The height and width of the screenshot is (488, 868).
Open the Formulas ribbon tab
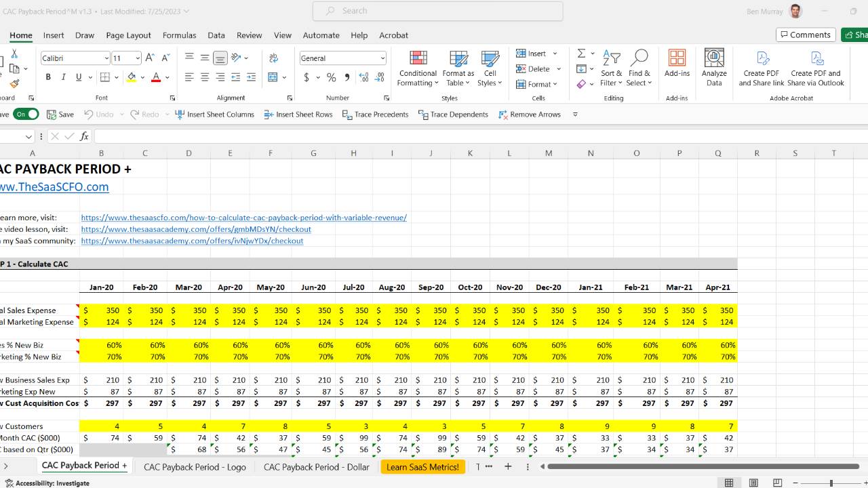click(179, 35)
